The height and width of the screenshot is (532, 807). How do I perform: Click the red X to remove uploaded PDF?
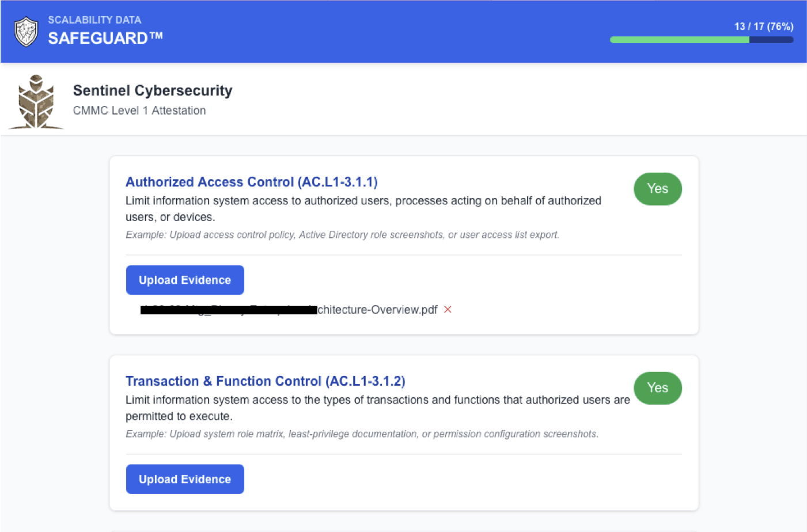click(x=448, y=310)
